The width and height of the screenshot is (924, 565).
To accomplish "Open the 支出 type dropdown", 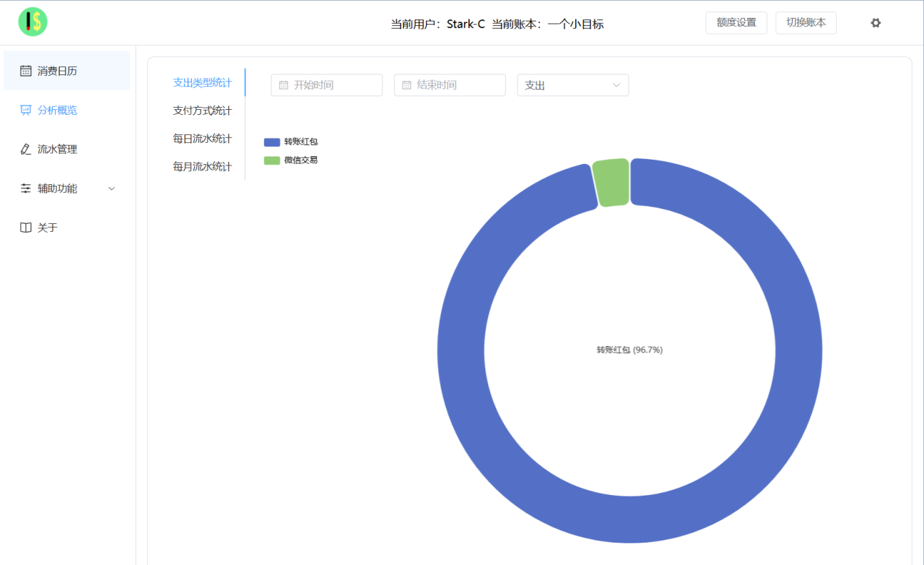I will click(x=572, y=85).
